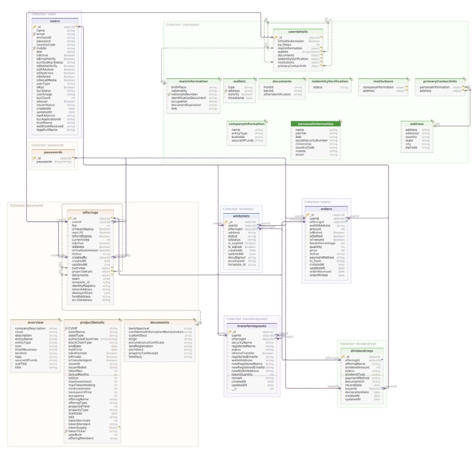Click the key icon on dividendreqs _id

[342, 356]
